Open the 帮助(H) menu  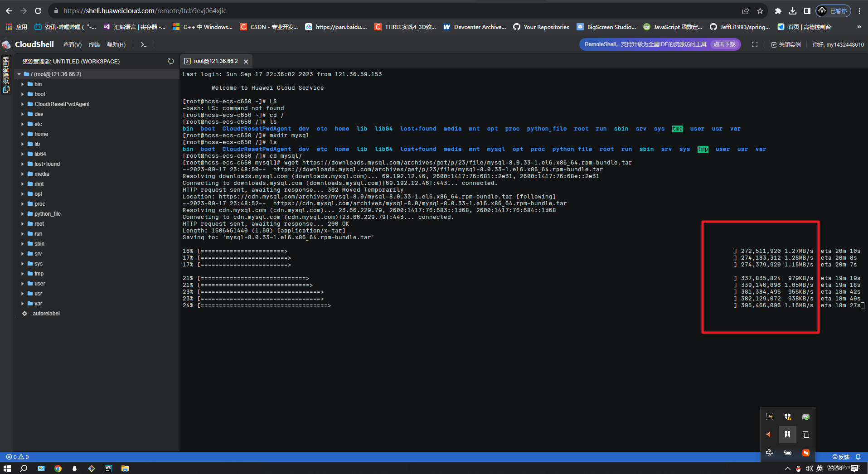116,44
